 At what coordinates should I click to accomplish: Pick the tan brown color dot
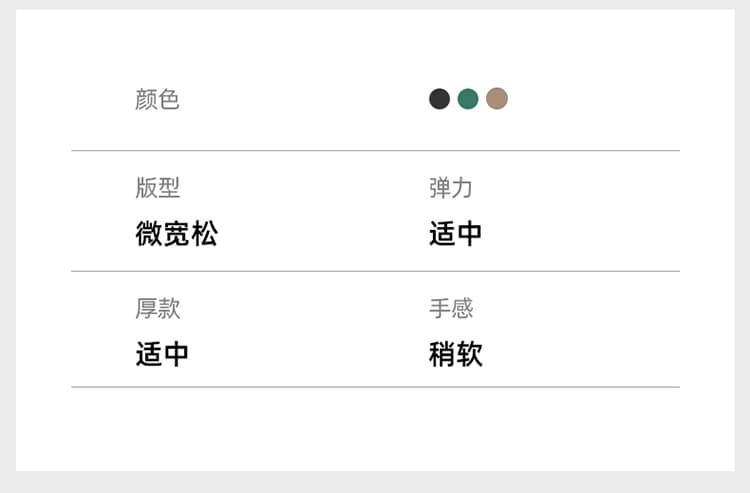coord(497,99)
